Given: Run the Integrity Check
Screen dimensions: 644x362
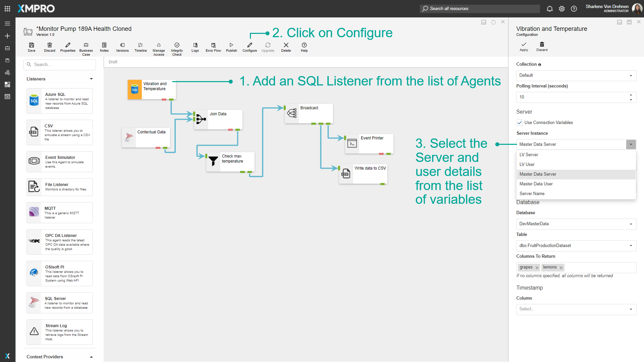Looking at the screenshot, I should pos(177,49).
